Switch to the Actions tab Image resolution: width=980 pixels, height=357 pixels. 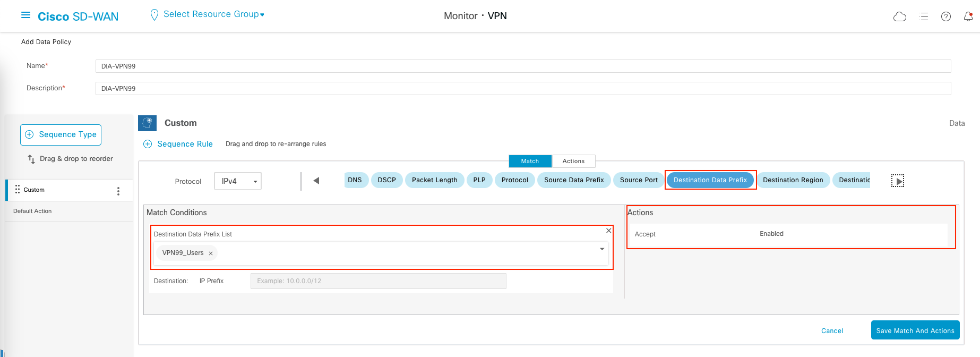573,161
